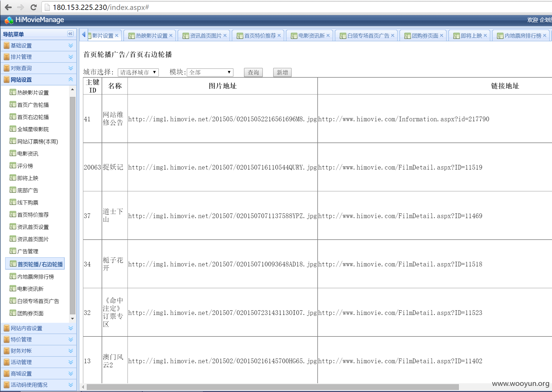Click the Information.aspx?id=217790 link address
This screenshot has width=552, height=392.
coord(404,119)
